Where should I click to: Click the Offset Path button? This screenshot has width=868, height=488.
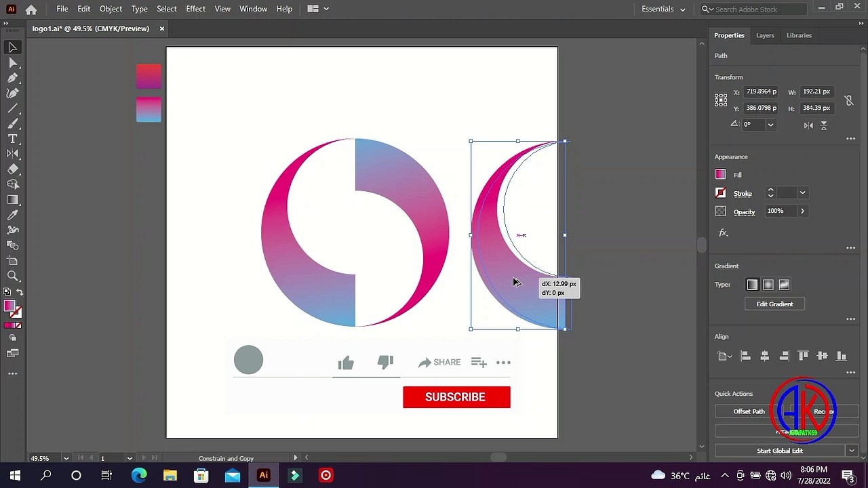tap(749, 411)
